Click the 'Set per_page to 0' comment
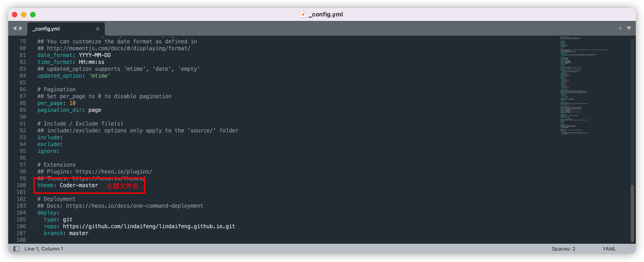This screenshot has height=262, width=644. (104, 96)
